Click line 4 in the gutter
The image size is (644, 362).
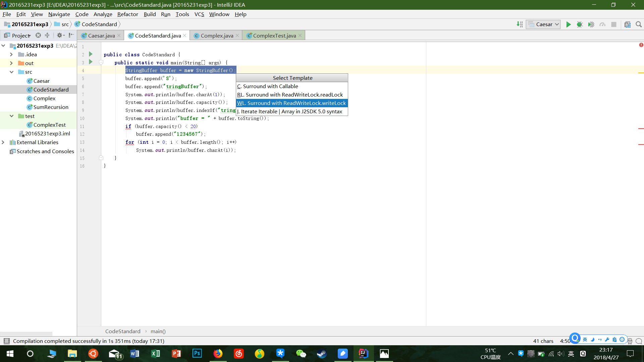coord(83,70)
